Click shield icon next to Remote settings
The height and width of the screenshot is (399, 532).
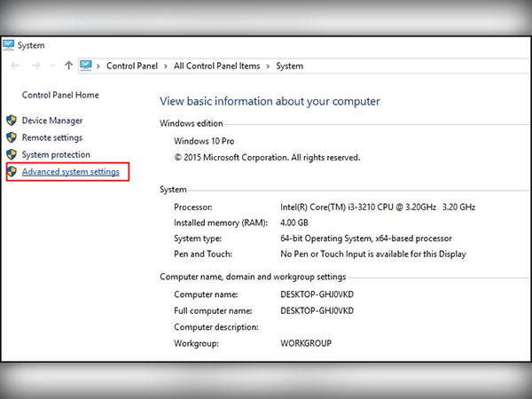tap(12, 137)
